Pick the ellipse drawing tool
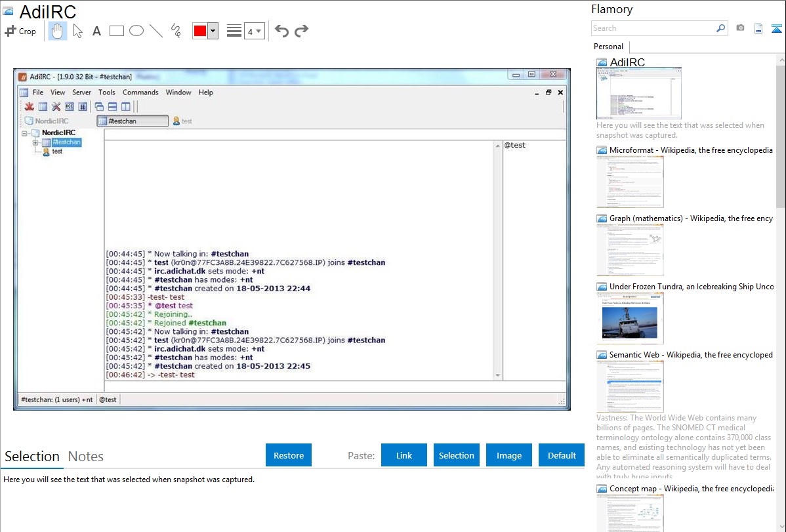786x532 pixels. coord(136,31)
